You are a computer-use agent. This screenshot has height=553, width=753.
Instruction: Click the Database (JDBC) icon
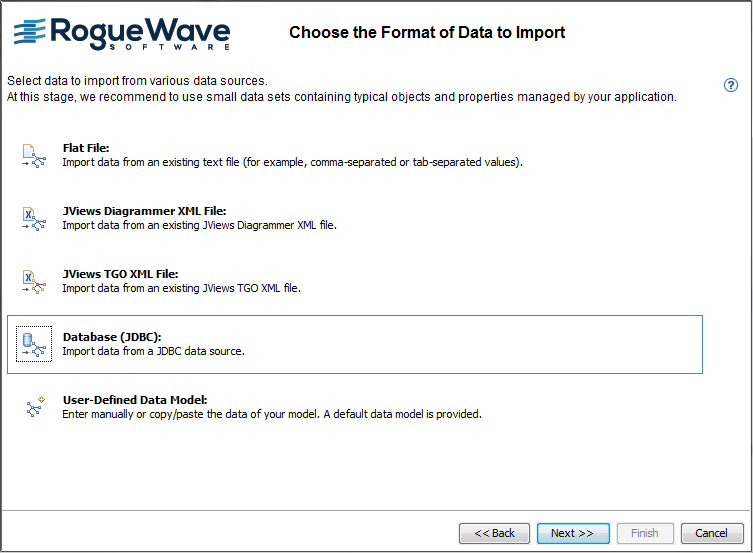pos(34,345)
